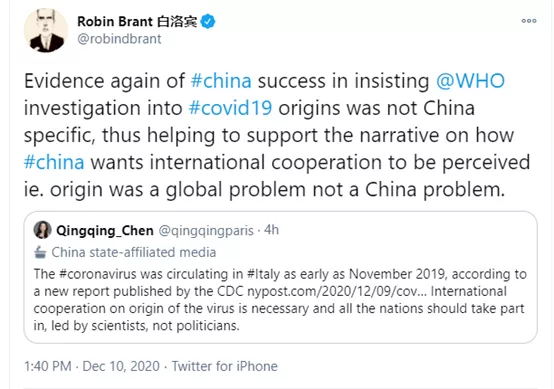Click the 1:40 PM Dec 10, 2020 timestamp
The width and height of the screenshot is (554, 389).
coord(92,366)
